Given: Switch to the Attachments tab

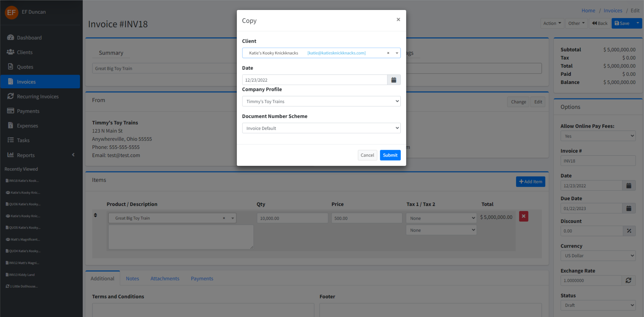Looking at the screenshot, I should click(x=165, y=278).
